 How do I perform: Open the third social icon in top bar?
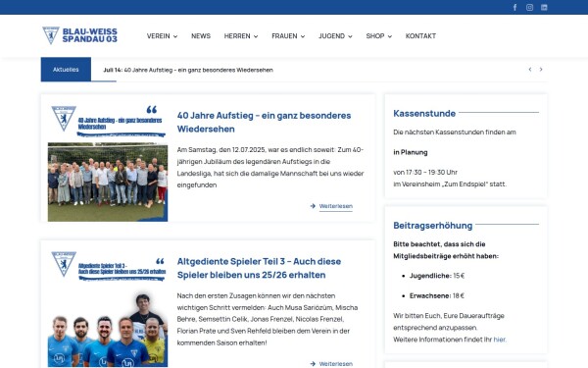[544, 8]
